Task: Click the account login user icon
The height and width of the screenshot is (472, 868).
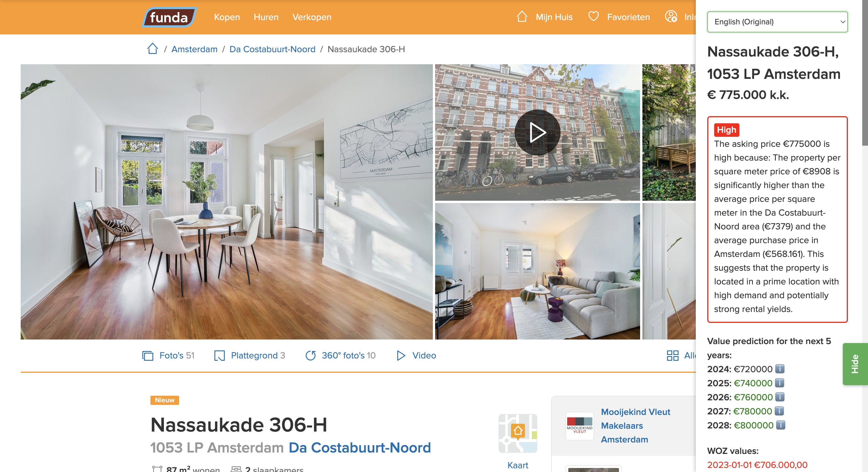Action: click(x=671, y=17)
